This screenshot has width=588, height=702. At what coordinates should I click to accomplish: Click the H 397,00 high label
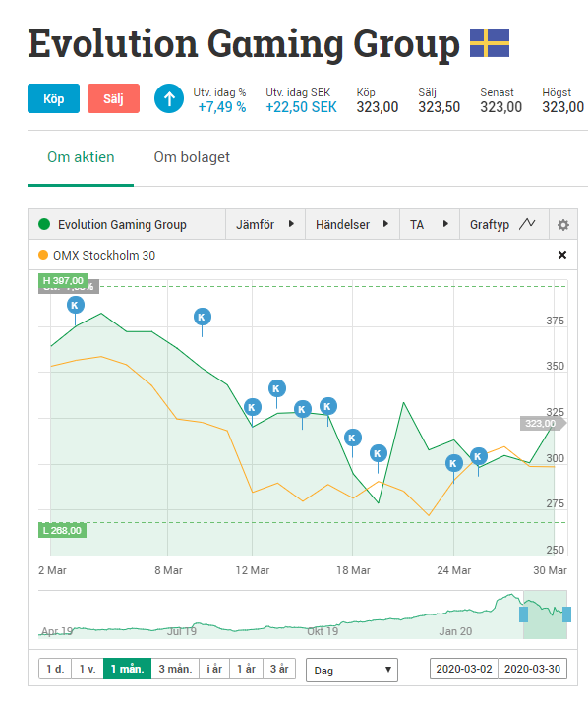coord(63,281)
